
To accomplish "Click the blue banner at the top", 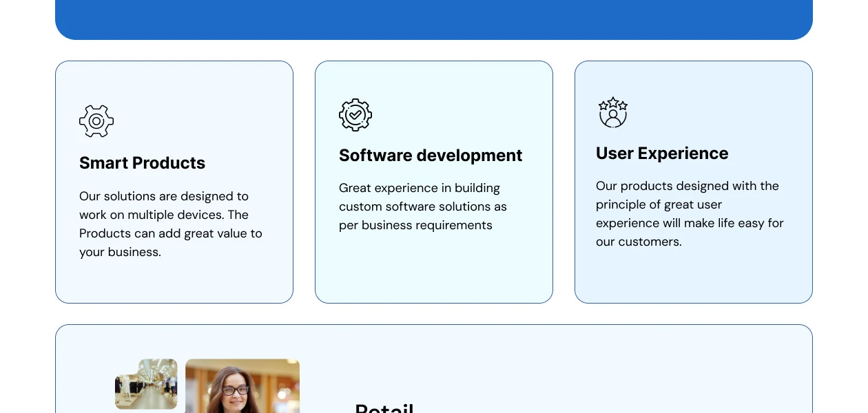I will coord(434,17).
